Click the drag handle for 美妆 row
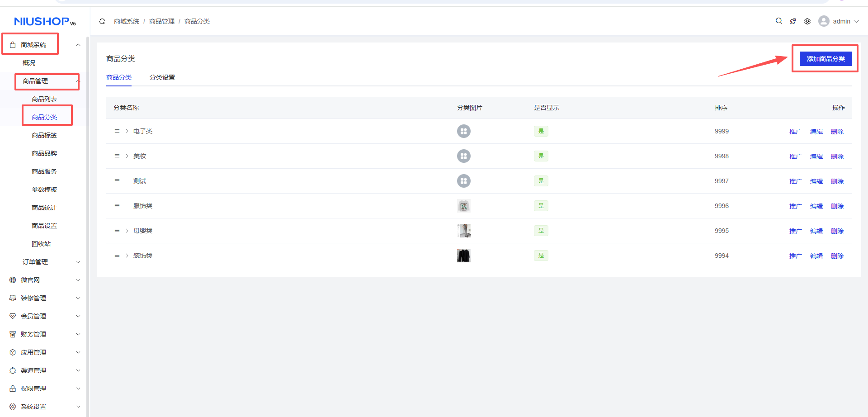868x417 pixels. 117,156
